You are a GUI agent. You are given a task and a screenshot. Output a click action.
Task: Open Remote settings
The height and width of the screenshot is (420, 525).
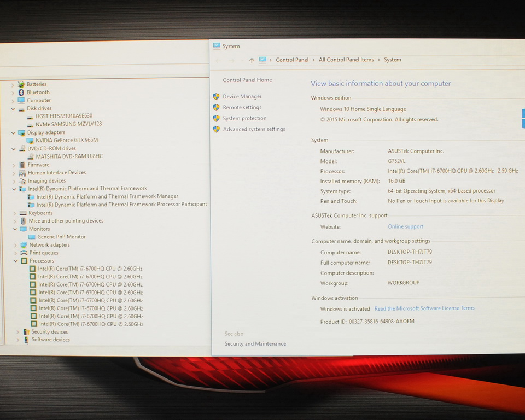coord(242,108)
